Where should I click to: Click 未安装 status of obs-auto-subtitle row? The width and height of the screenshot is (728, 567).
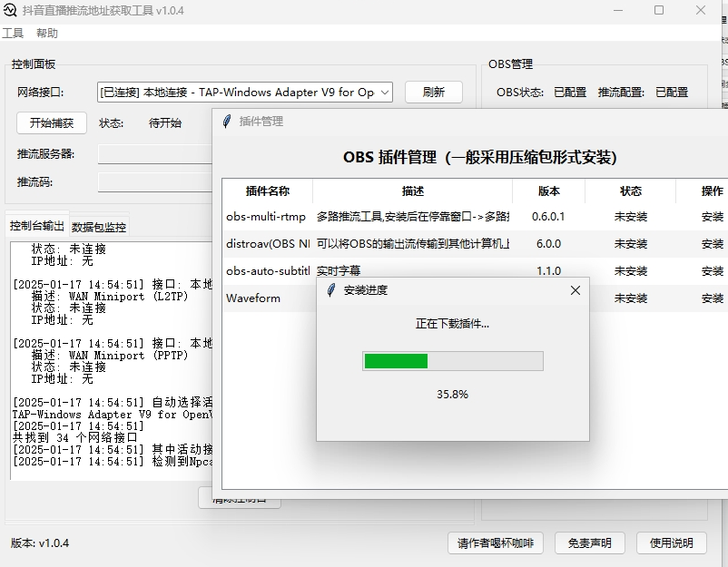click(x=631, y=271)
